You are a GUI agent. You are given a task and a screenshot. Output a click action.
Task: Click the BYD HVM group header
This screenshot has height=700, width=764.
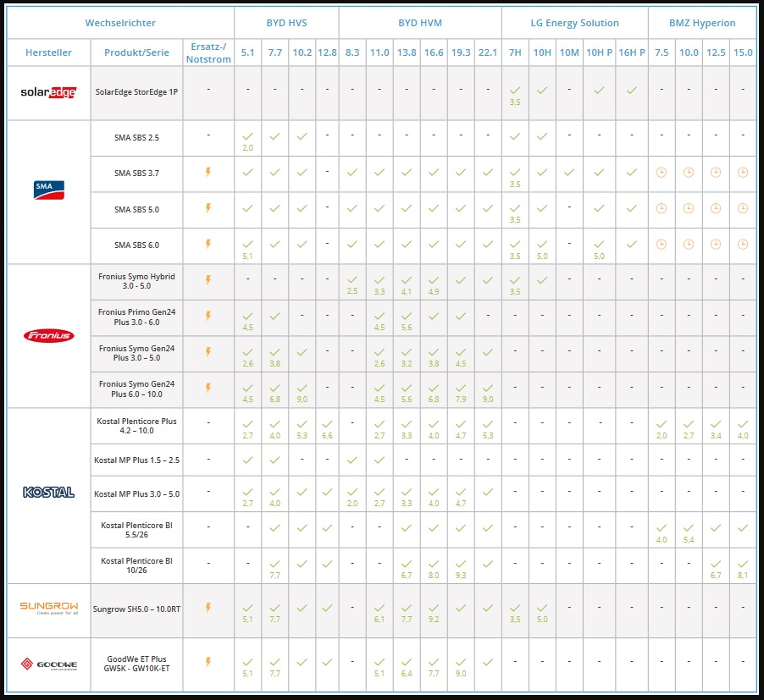click(420, 23)
